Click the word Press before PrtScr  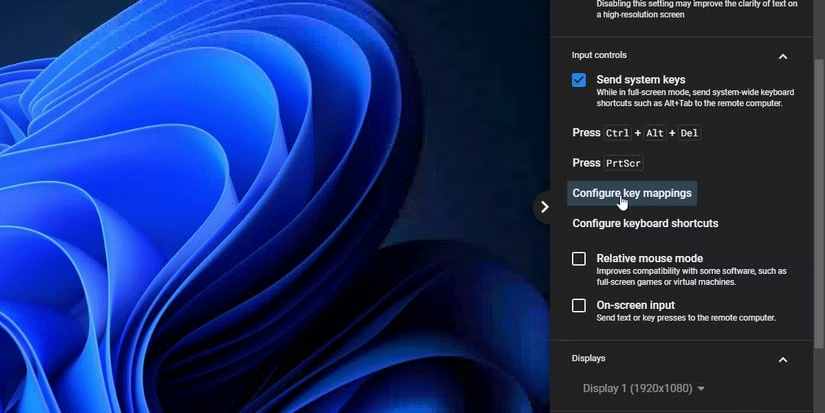[586, 163]
